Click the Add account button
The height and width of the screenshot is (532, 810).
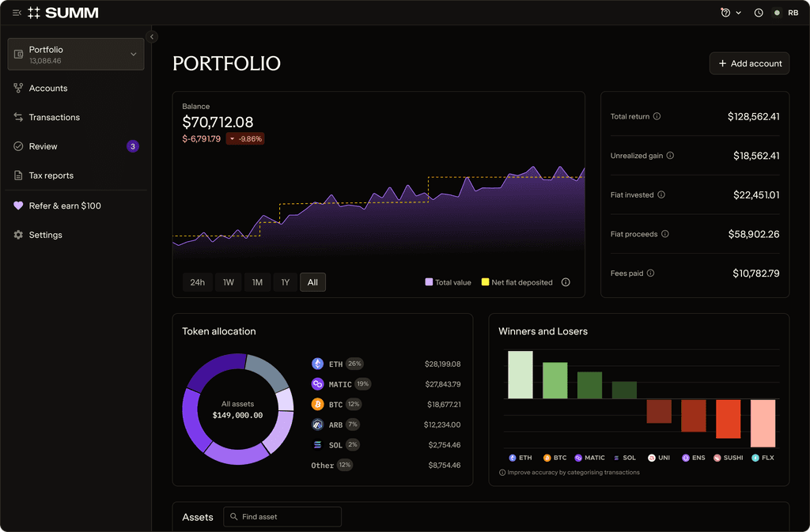[x=750, y=63]
